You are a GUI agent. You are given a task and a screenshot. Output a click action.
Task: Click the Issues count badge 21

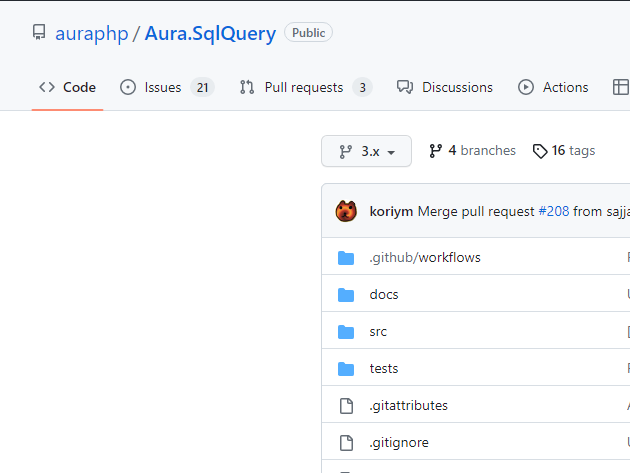click(202, 87)
